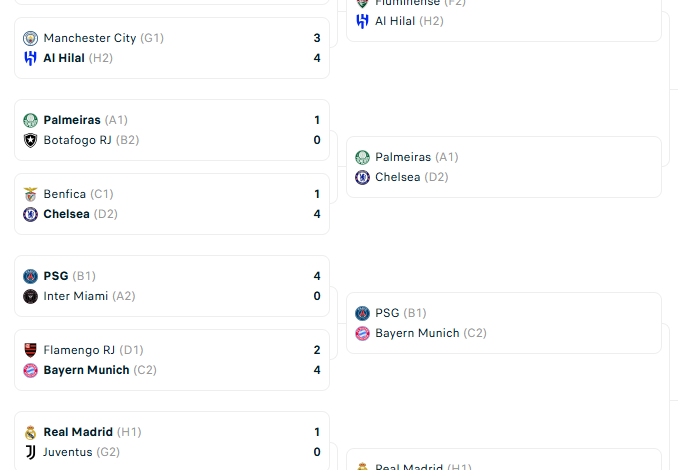Click the Manchester City crest icon
Screen dimensions: 678x470
pos(30,38)
